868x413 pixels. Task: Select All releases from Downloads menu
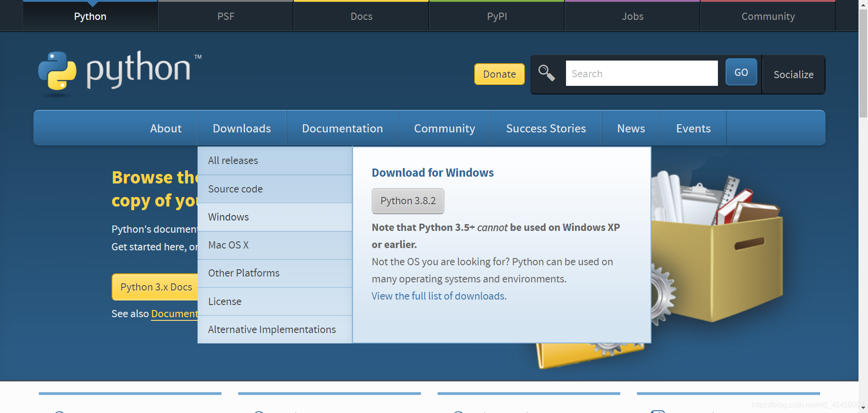coord(275,160)
